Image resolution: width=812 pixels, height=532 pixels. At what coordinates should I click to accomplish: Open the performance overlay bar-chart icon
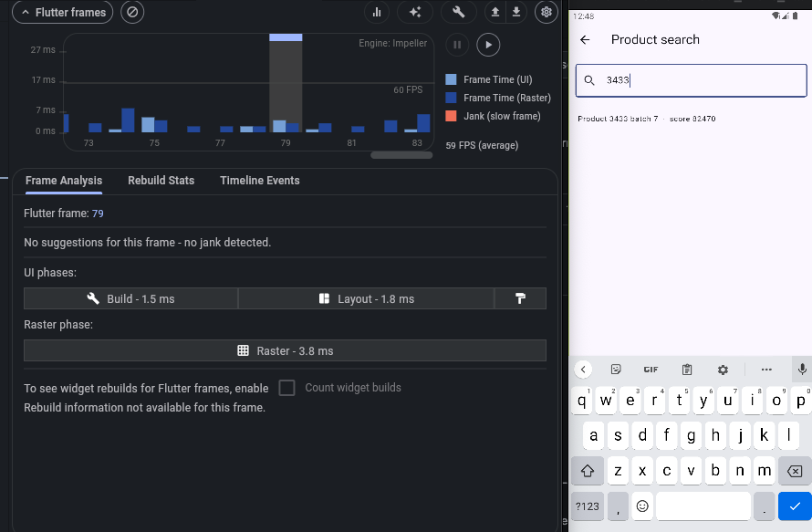coord(377,12)
